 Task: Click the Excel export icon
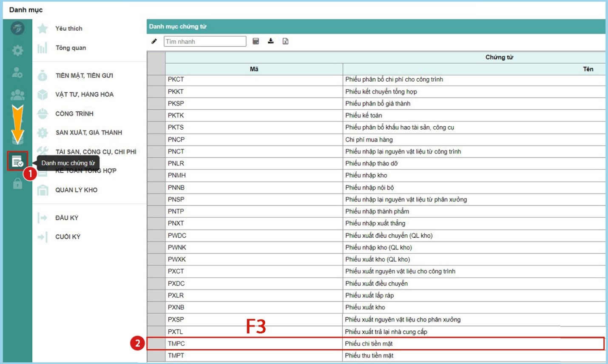285,41
